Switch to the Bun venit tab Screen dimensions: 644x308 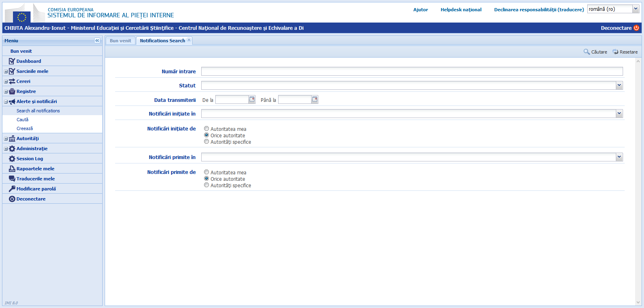point(120,41)
